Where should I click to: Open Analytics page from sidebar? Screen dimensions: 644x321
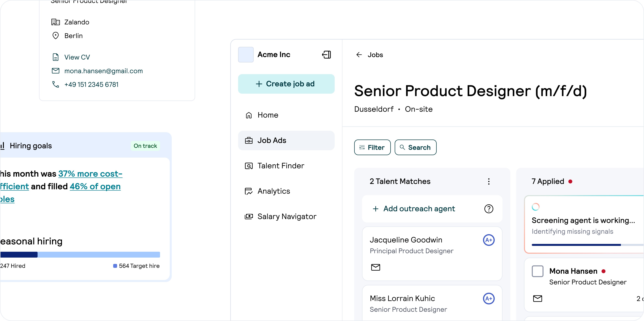(x=274, y=191)
